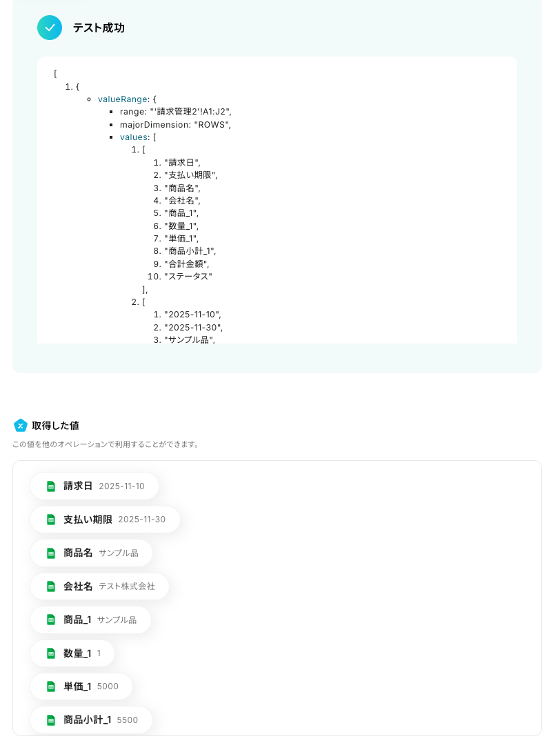
Task: Select the 請求日 2025-11-10 value chip
Action: 94,486
